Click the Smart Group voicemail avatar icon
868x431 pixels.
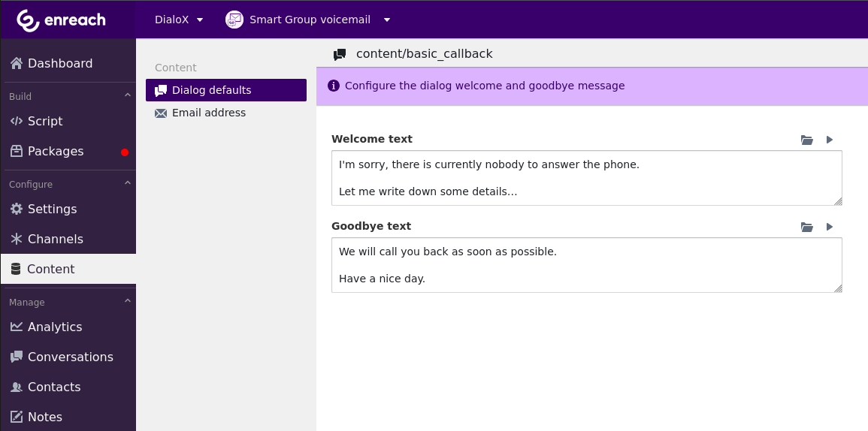pos(234,20)
